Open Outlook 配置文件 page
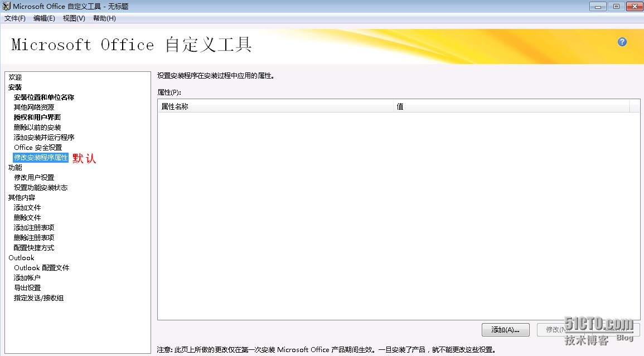The height and width of the screenshot is (356, 644). click(x=41, y=268)
